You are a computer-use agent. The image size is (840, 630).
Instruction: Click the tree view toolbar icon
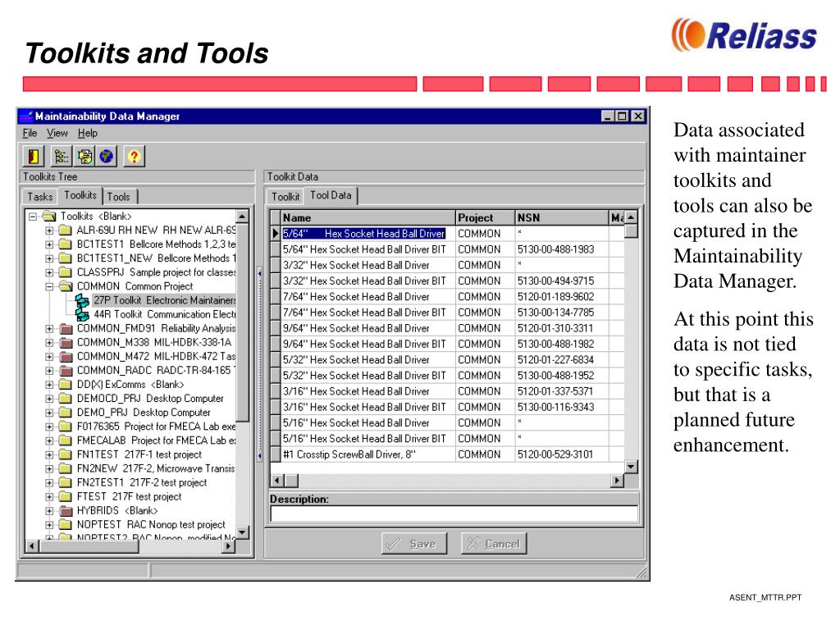62,157
